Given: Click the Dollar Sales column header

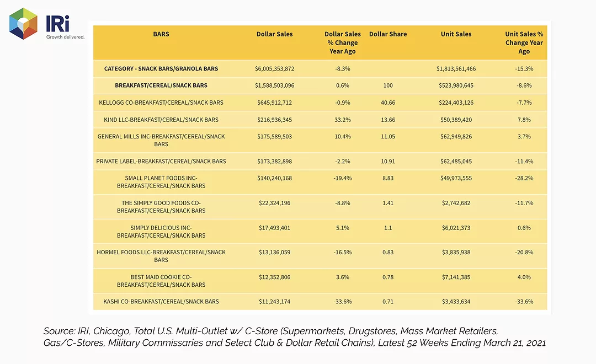Looking at the screenshot, I should [x=274, y=34].
